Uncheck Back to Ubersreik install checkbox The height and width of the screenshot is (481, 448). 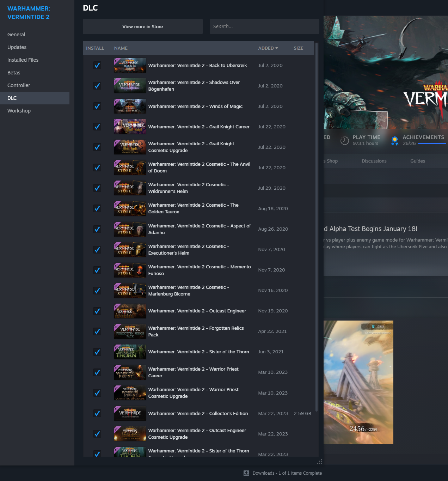tap(97, 65)
